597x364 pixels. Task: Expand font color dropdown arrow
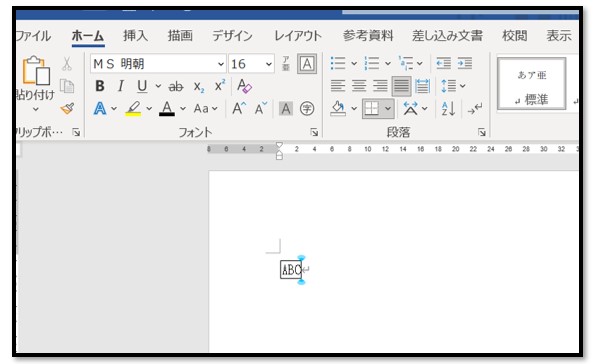pyautogui.click(x=183, y=109)
